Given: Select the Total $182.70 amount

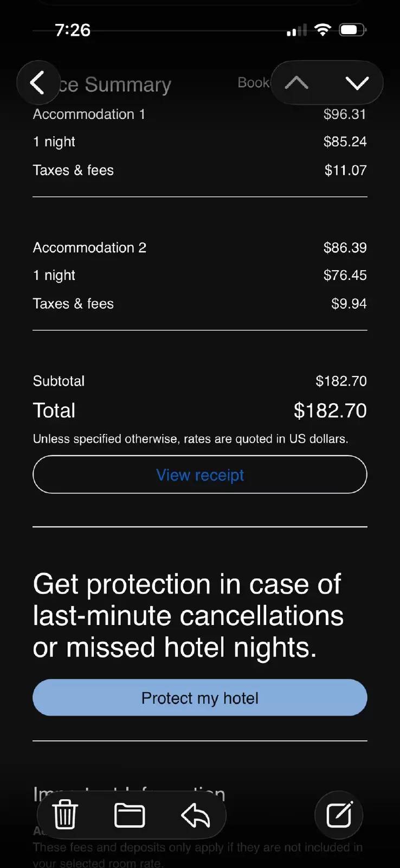Looking at the screenshot, I should tap(330, 411).
